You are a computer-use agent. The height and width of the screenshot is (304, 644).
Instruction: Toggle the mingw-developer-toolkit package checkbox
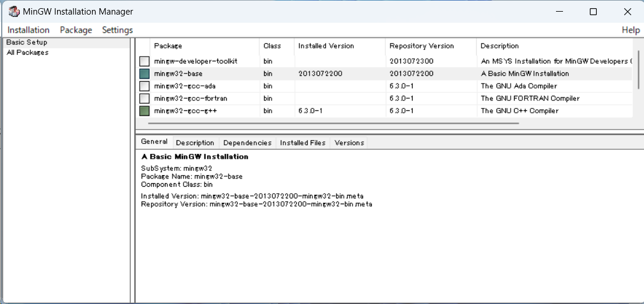144,62
